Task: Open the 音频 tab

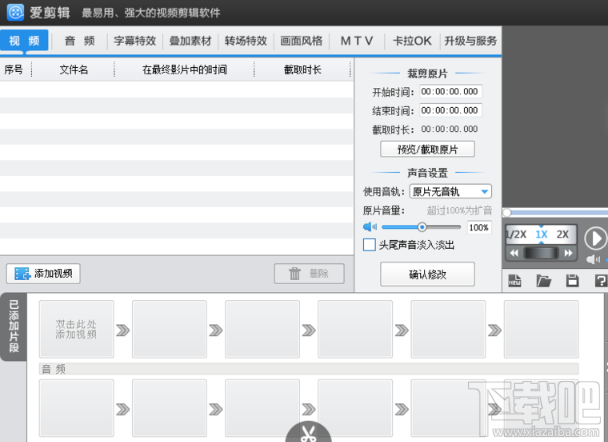Action: tap(79, 41)
